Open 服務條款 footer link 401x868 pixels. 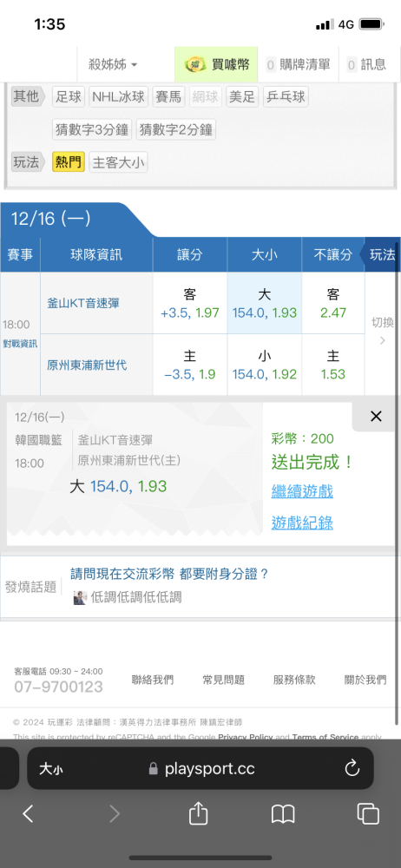click(294, 680)
